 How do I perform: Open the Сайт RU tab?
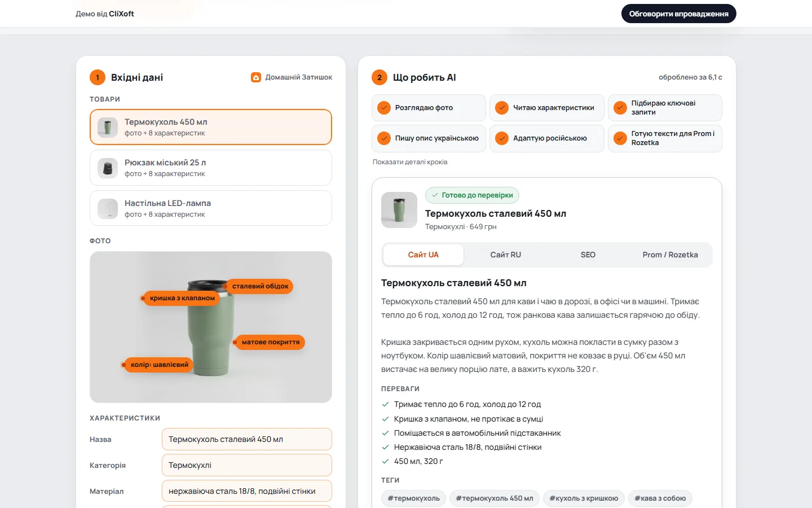coord(506,255)
